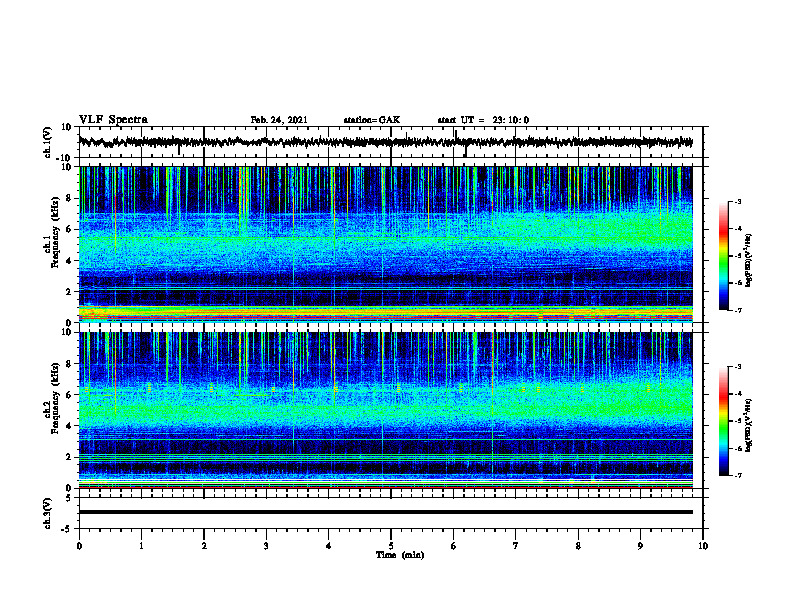Click the "6" kHz tick on the ch.1 frequency axis
The width and height of the screenshot is (792, 612).
(69, 229)
